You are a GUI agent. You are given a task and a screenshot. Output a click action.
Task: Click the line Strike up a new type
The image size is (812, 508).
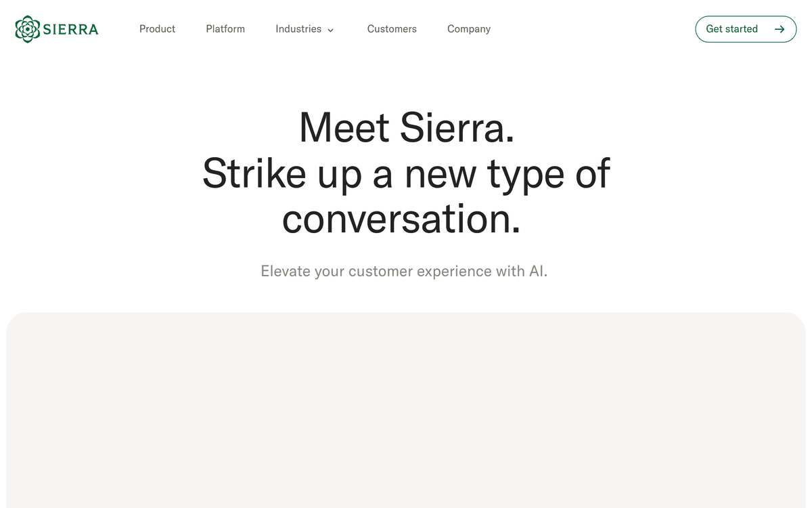click(405, 174)
